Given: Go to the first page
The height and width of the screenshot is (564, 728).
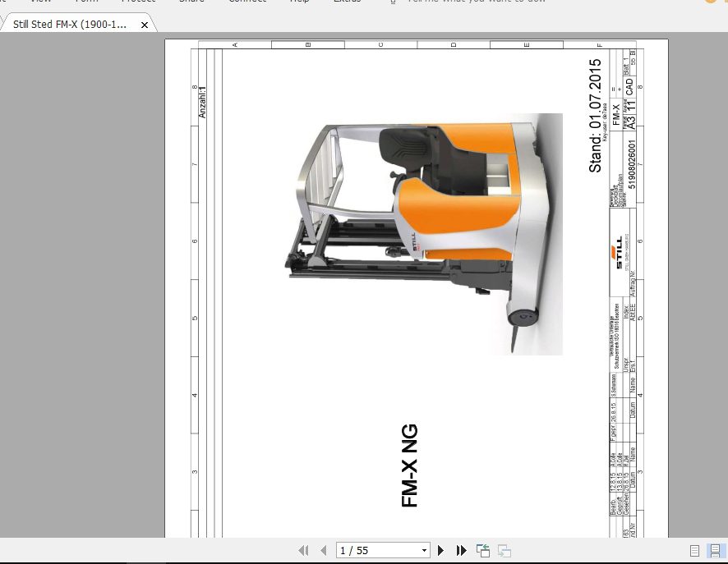Looking at the screenshot, I should [x=303, y=550].
